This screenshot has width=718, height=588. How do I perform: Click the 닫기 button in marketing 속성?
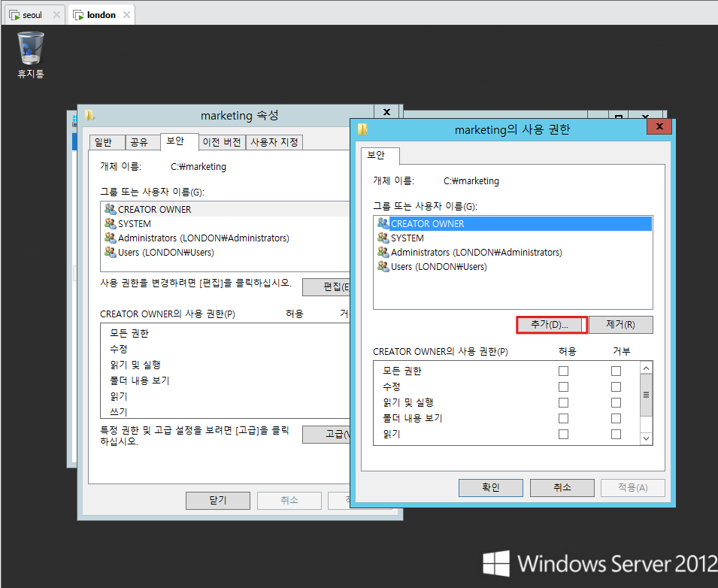pyautogui.click(x=218, y=501)
